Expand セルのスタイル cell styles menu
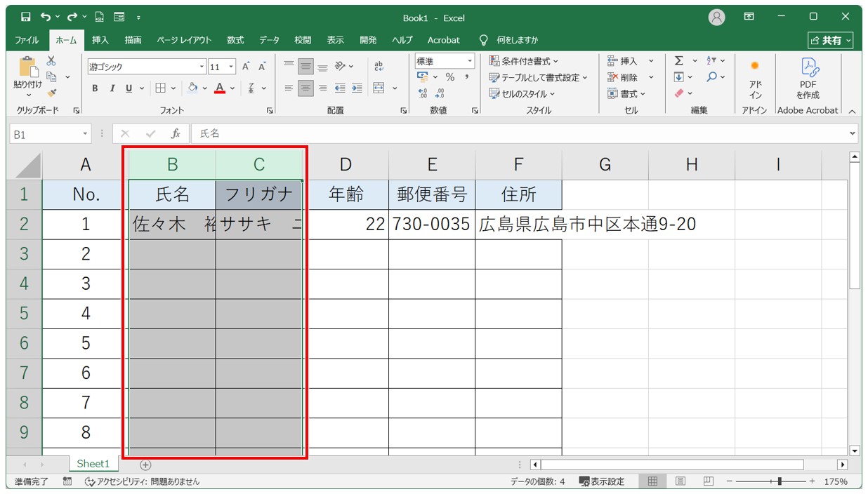868x494 pixels. (522, 93)
